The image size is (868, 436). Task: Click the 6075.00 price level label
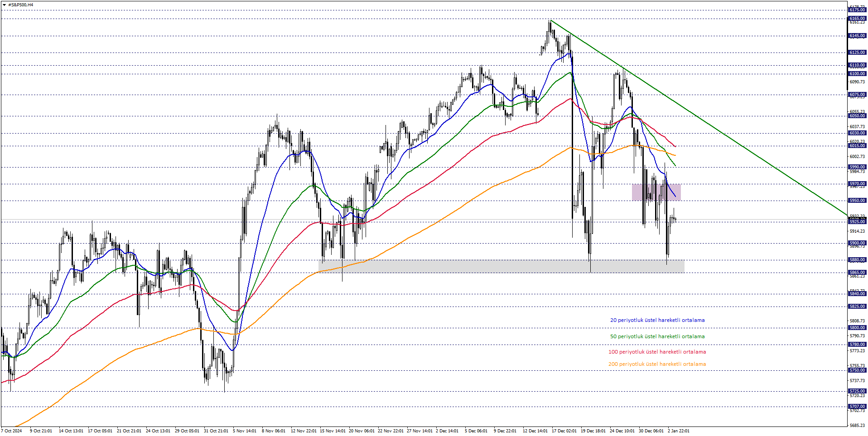[x=857, y=95]
